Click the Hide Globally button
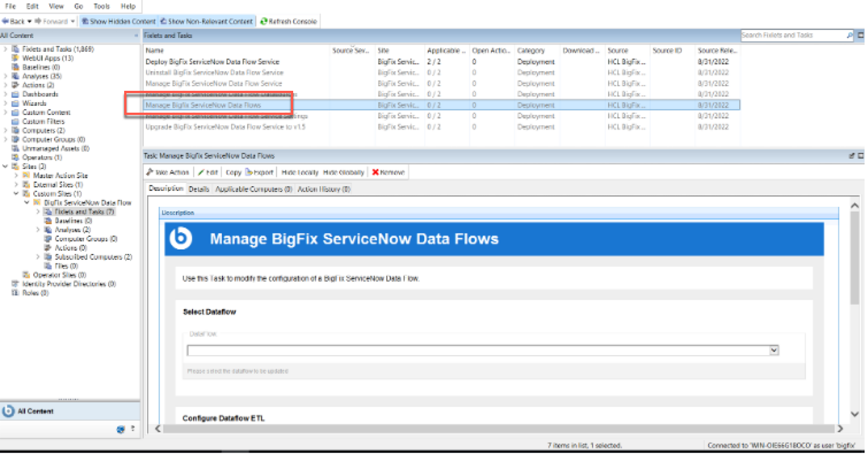868x454 pixels. click(x=344, y=172)
